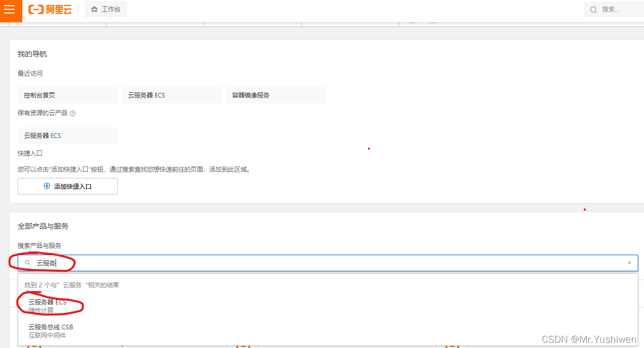Click the 添加快捷入口 button
Viewport: 644px width, 348px height.
tap(68, 186)
